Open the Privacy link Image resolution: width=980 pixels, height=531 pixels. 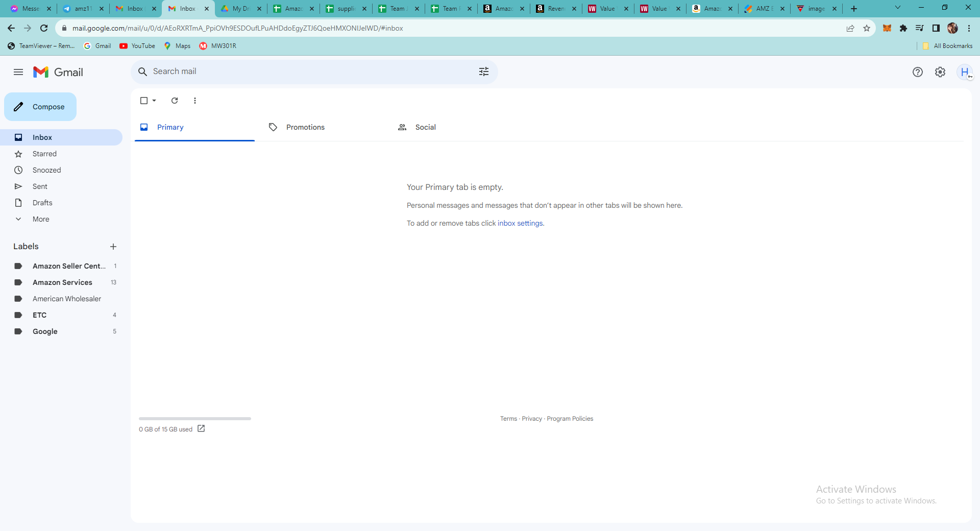tap(532, 419)
